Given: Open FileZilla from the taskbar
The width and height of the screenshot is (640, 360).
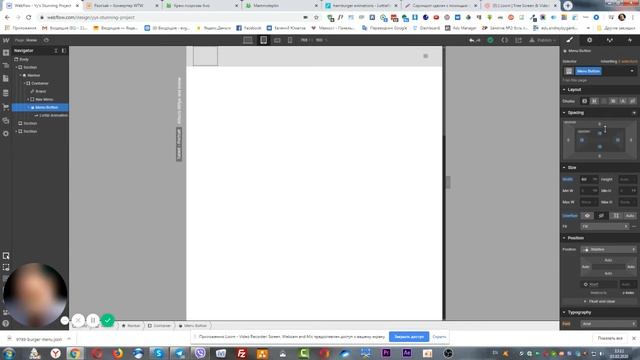Looking at the screenshot, I should coord(241,353).
